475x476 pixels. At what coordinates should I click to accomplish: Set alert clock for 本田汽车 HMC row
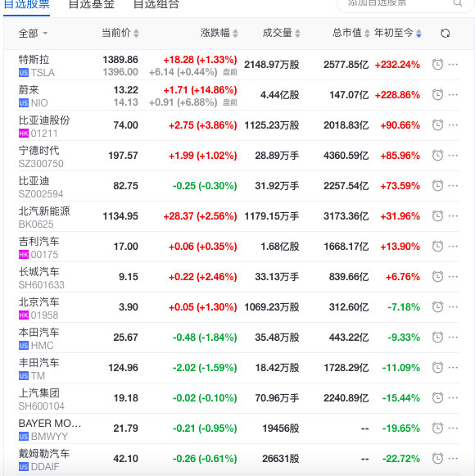coord(437,338)
